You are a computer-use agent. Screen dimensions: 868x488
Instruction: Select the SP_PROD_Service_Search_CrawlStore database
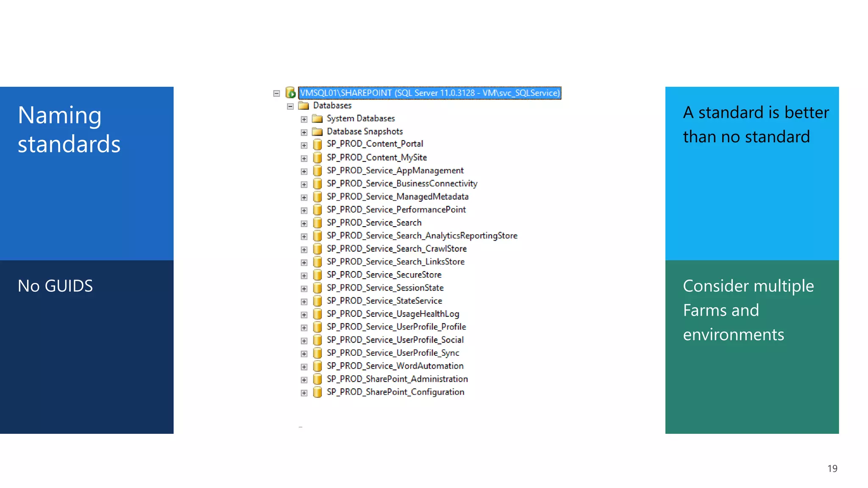tap(396, 249)
